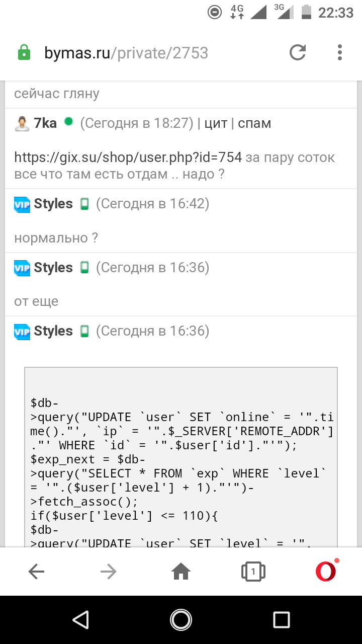Click the 'спам' report link
Image resolution: width=362 pixels, height=644 pixels.
pyautogui.click(x=254, y=123)
